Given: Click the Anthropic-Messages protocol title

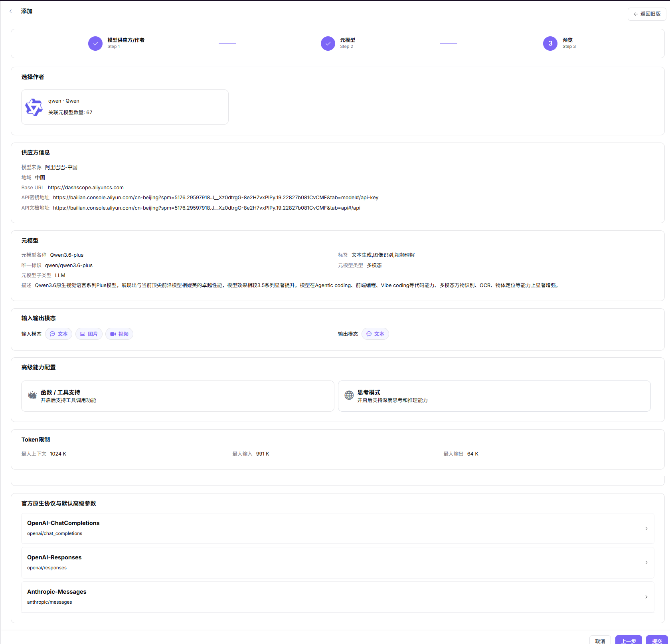Looking at the screenshot, I should pos(57,592).
